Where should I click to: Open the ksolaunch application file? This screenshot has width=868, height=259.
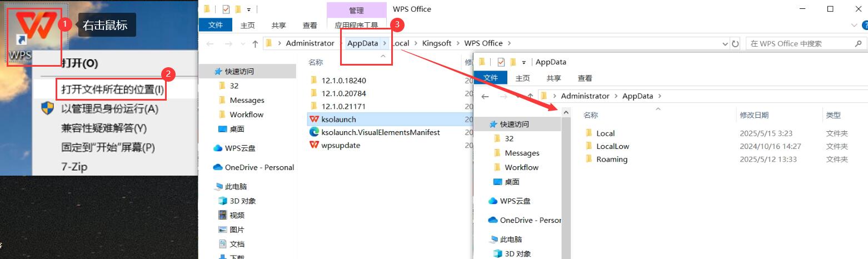[x=338, y=119]
